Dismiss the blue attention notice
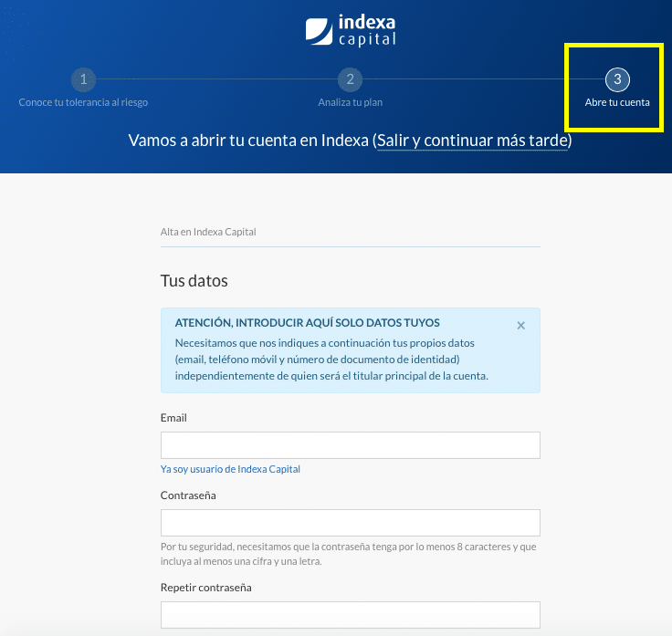This screenshot has width=672, height=636. click(x=520, y=326)
